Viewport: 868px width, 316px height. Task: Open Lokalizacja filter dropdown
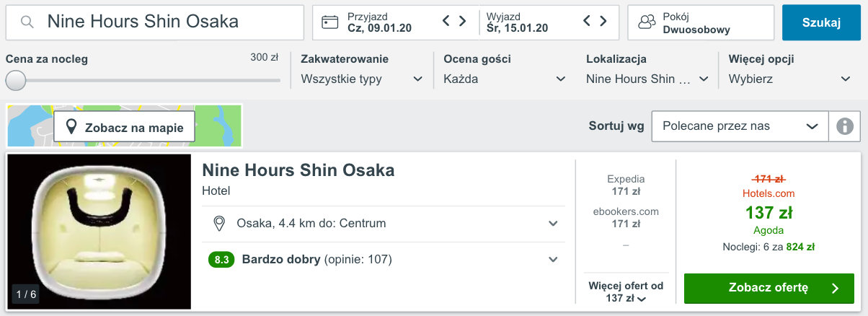coord(647,79)
